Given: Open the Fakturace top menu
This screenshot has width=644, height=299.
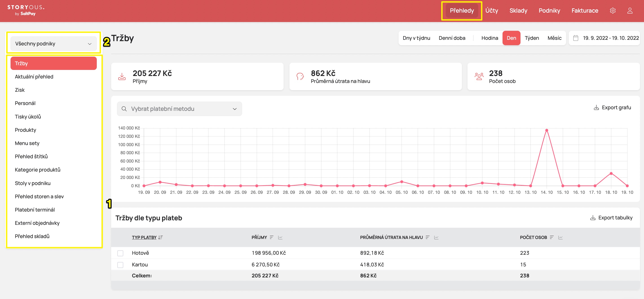Looking at the screenshot, I should [x=585, y=11].
